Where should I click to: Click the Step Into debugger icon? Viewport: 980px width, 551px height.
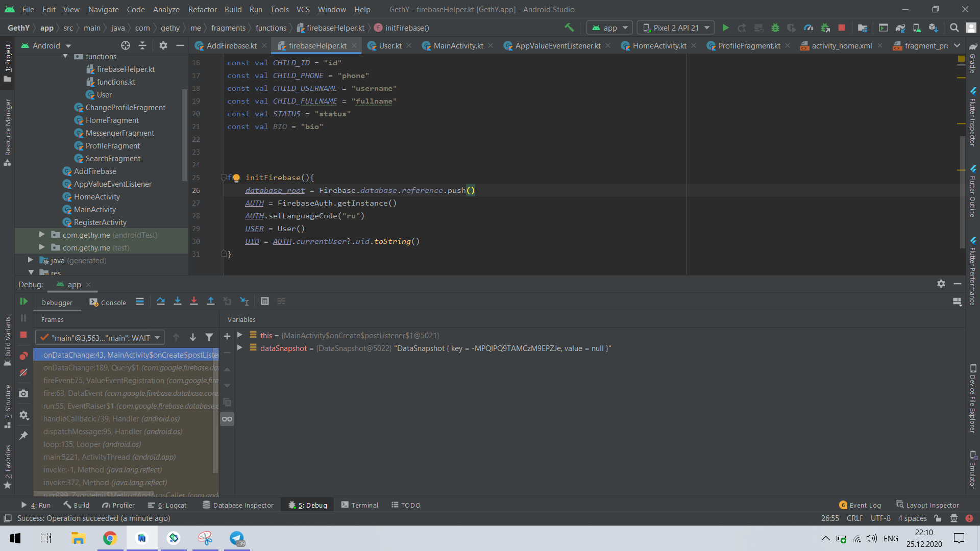coord(178,302)
